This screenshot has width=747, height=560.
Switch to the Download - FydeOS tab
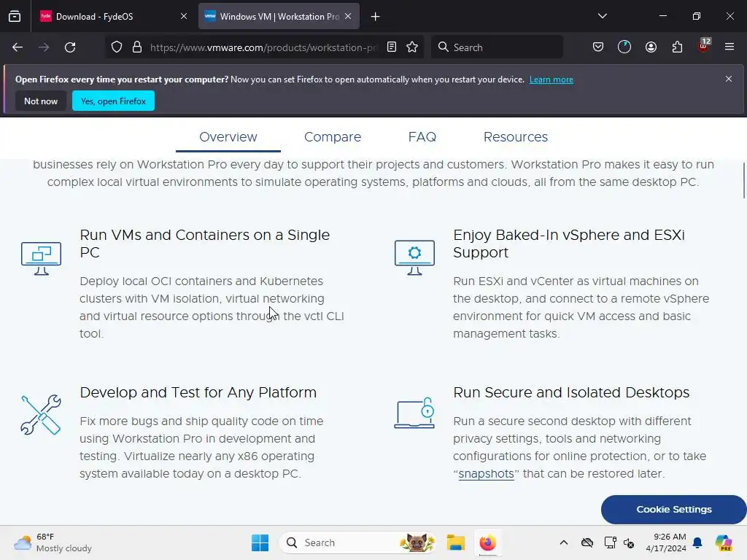click(x=113, y=17)
